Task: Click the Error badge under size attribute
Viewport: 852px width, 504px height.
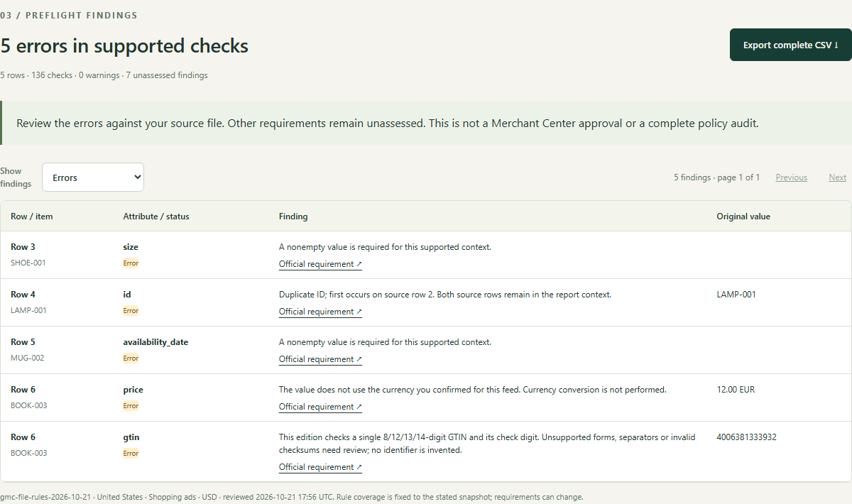Action: 131,263
